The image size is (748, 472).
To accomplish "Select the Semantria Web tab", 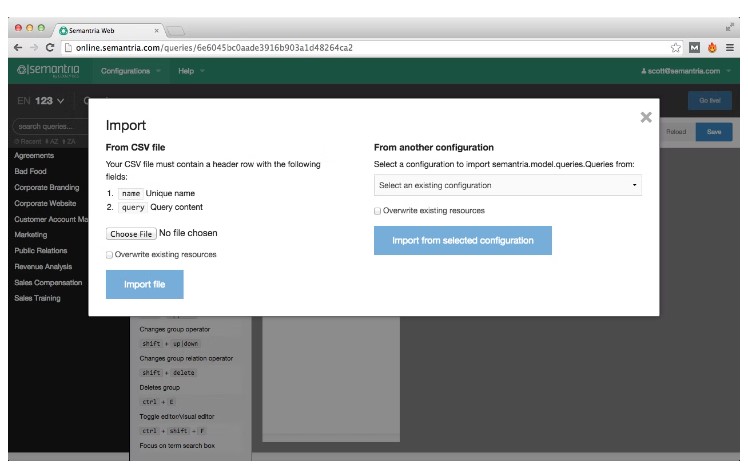I will click(107, 31).
